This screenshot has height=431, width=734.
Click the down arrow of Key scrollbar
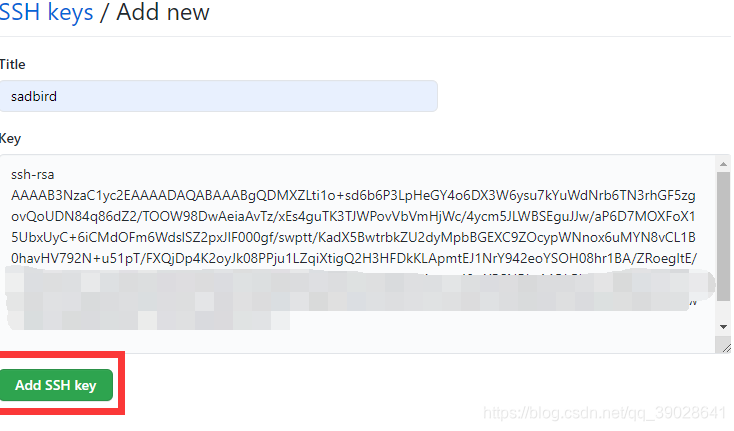click(x=723, y=327)
